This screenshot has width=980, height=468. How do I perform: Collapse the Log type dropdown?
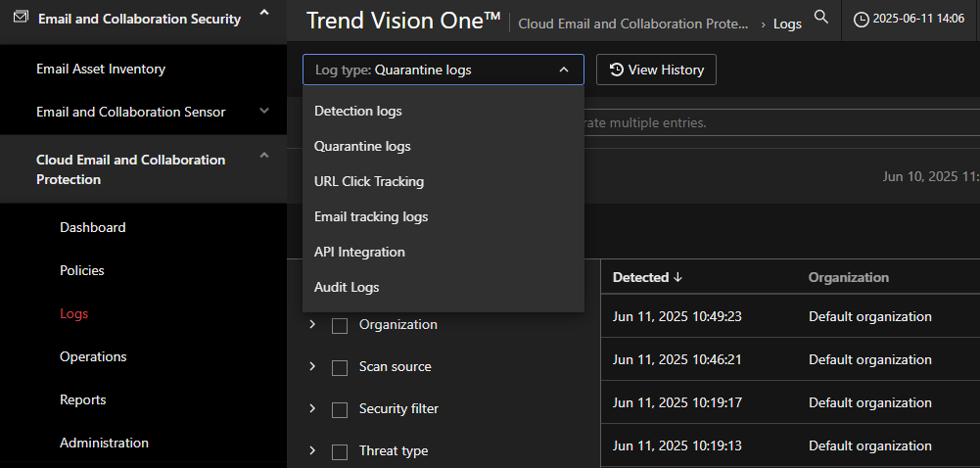[563, 70]
